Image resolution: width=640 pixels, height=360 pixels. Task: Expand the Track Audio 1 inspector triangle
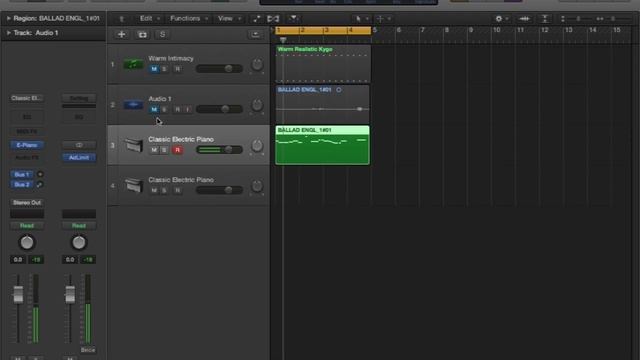[x=8, y=33]
